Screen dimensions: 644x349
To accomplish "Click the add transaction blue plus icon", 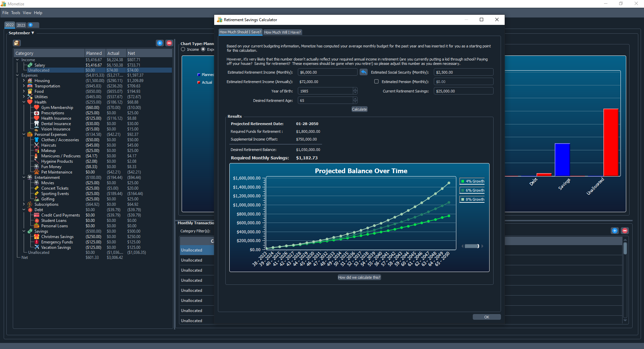I will [x=615, y=231].
